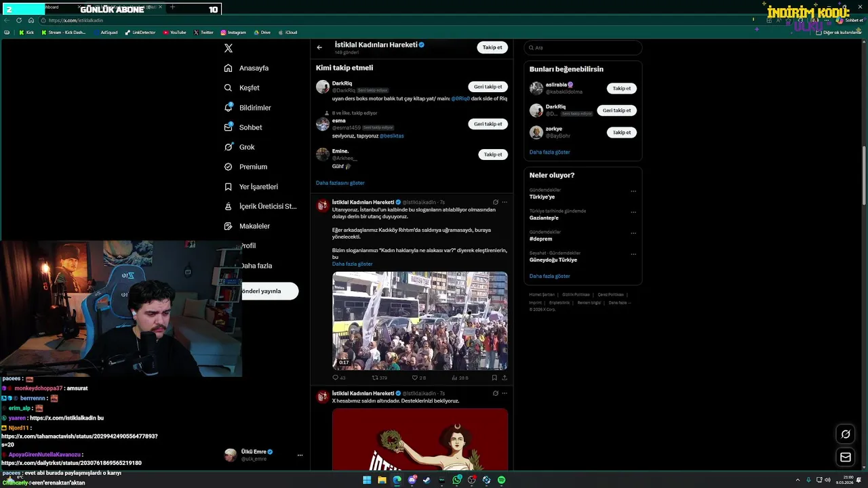Open WhatsApp from the taskbar

[x=457, y=480]
